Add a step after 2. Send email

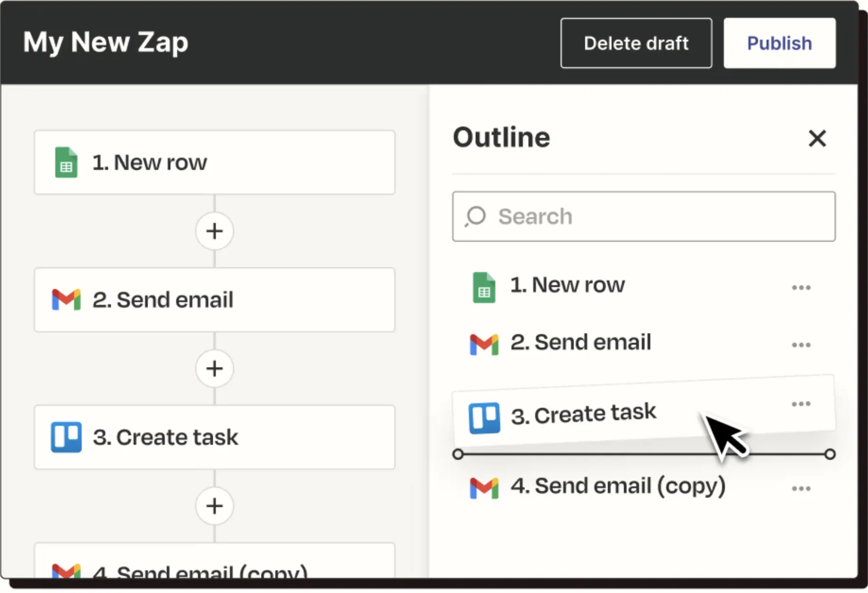tap(215, 369)
